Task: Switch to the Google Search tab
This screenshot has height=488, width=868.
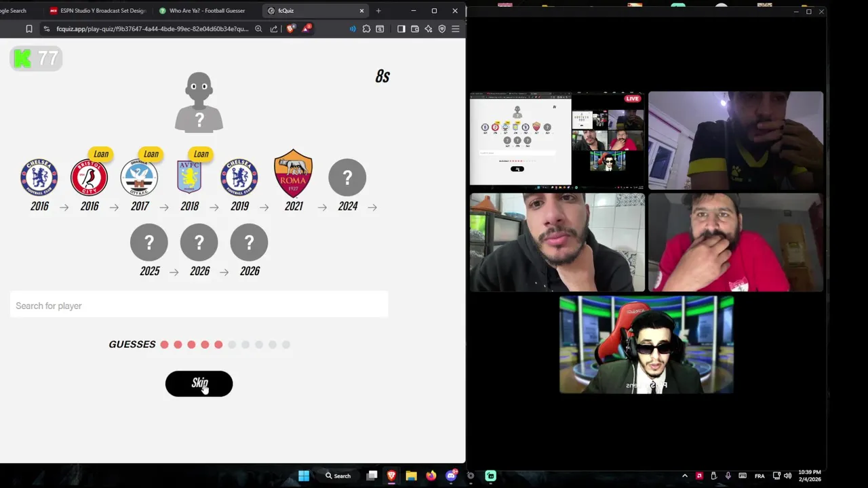Action: pos(20,11)
